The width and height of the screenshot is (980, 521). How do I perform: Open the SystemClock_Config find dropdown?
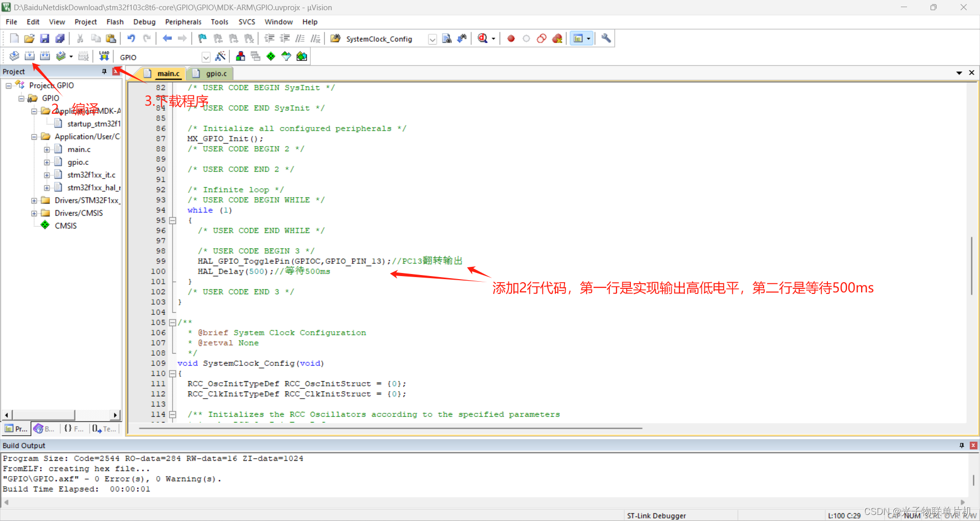click(x=432, y=39)
